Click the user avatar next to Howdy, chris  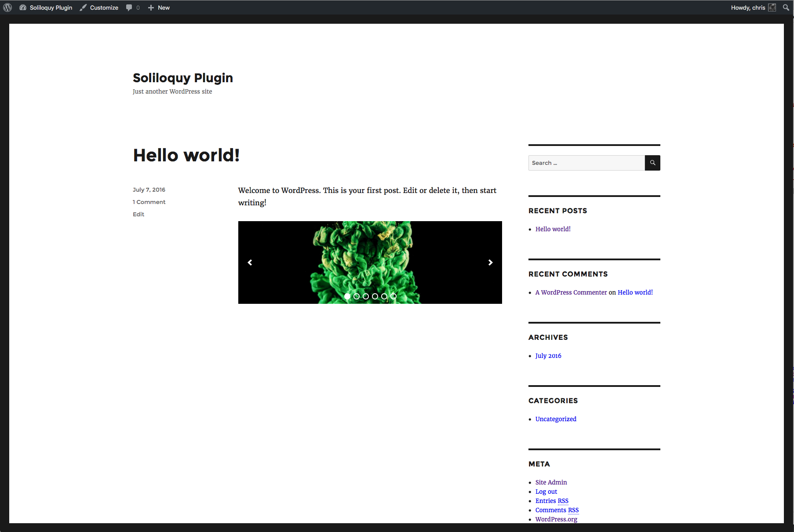[x=772, y=7]
